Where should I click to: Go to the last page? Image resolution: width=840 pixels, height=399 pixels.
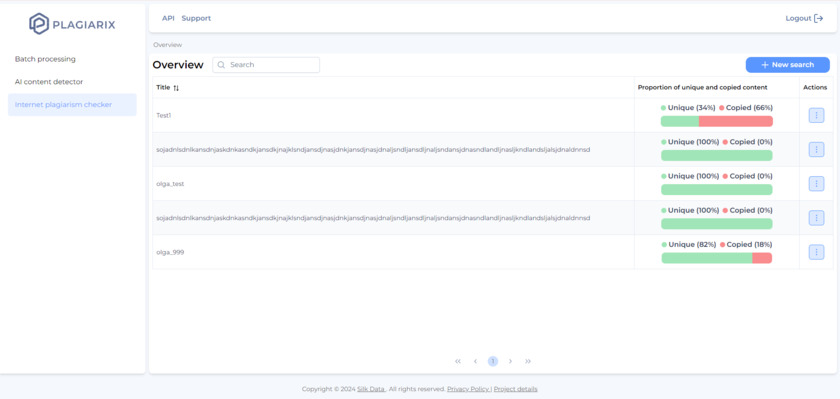coord(528,362)
